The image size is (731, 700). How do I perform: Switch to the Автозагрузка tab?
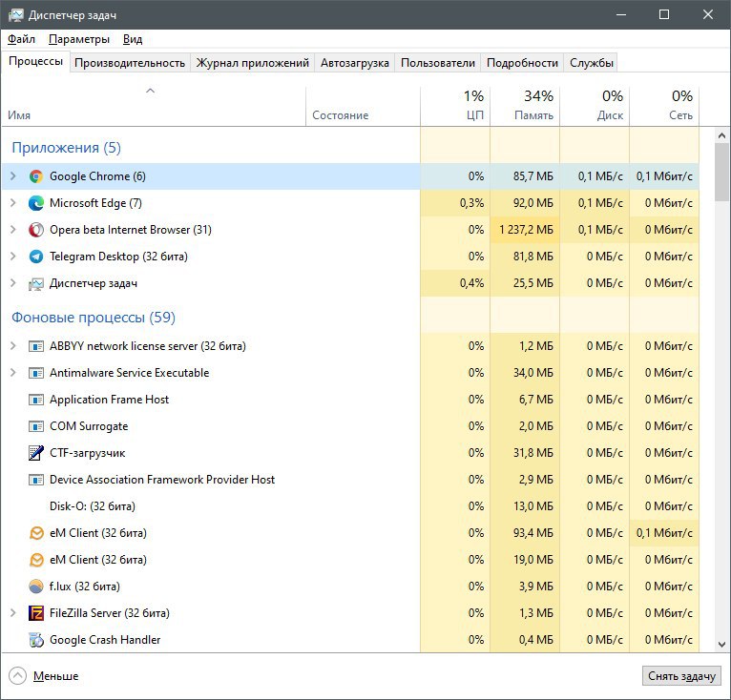click(x=355, y=63)
